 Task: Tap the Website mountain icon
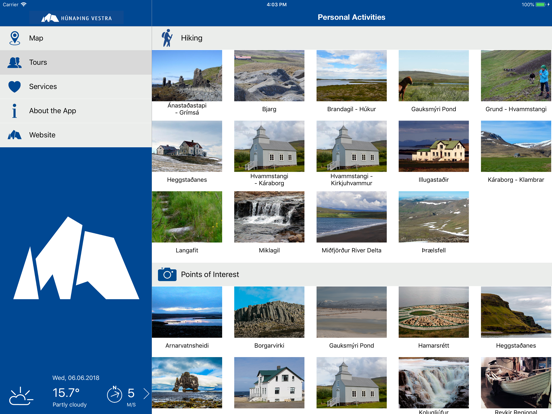tap(14, 135)
